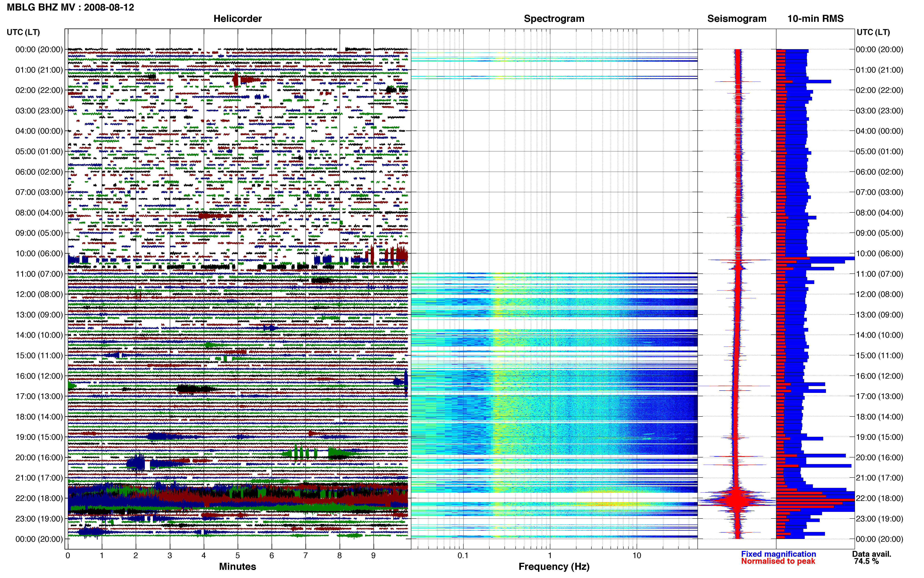Click left time label '06:00 (02:00)'
This screenshot has width=924, height=578.
(x=39, y=172)
